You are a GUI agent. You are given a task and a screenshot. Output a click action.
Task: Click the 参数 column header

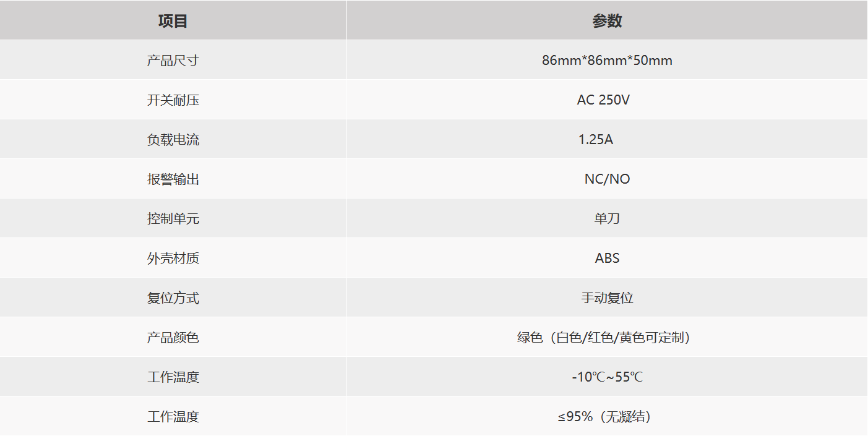point(607,21)
